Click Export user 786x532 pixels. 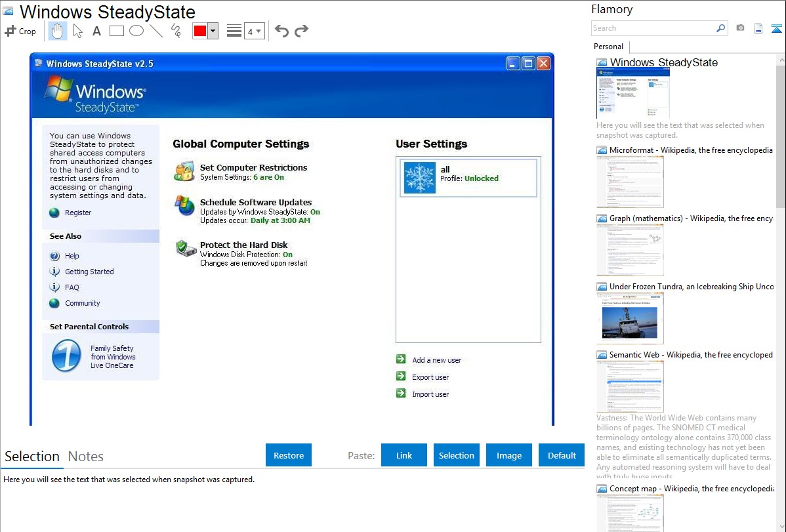click(430, 377)
